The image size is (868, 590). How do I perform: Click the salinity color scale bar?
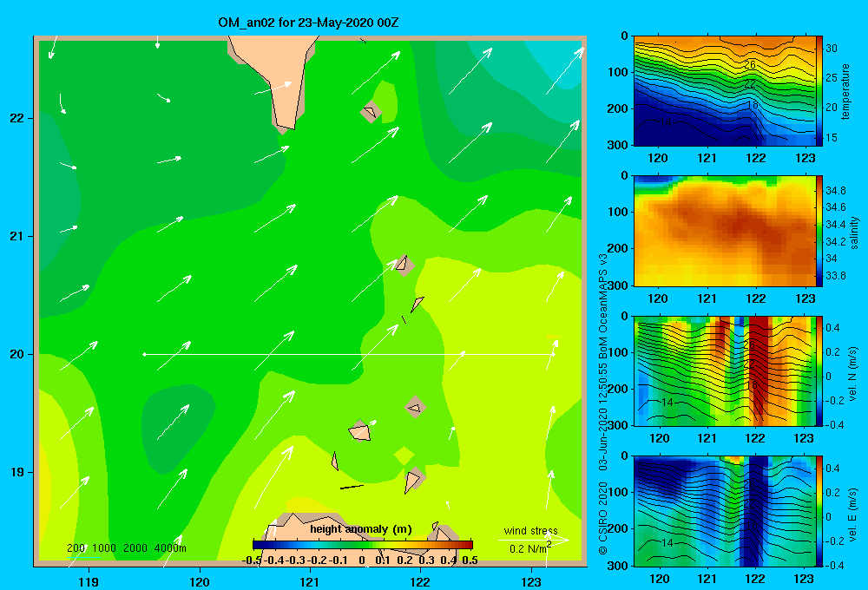(819, 231)
